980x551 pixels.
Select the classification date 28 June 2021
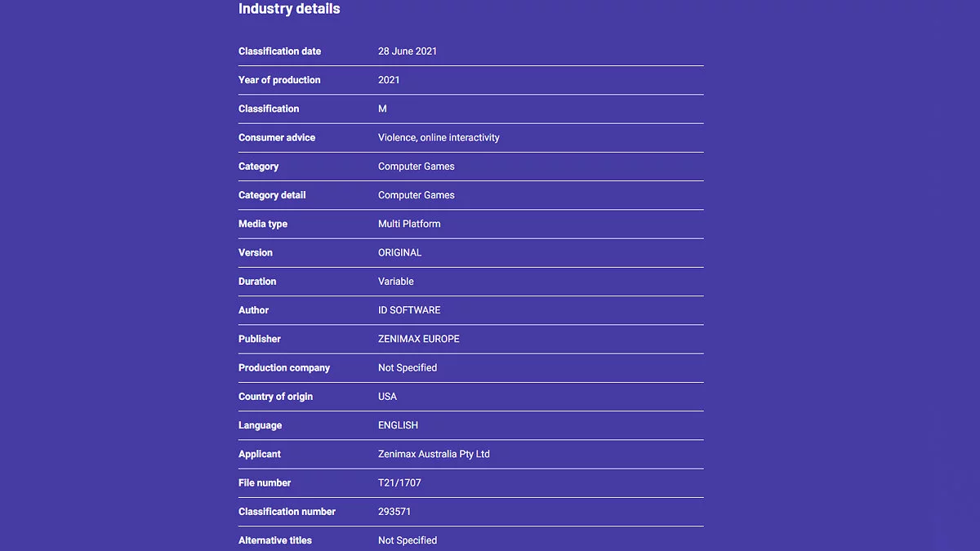click(408, 51)
